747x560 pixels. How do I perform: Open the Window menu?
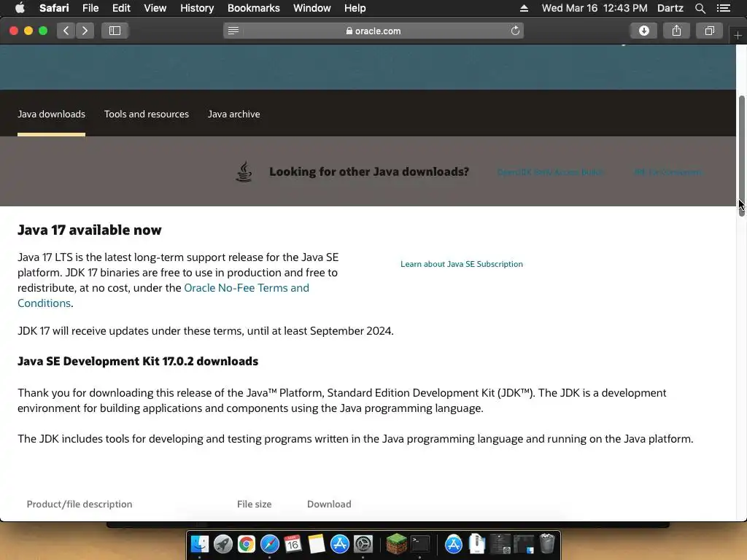(x=312, y=8)
